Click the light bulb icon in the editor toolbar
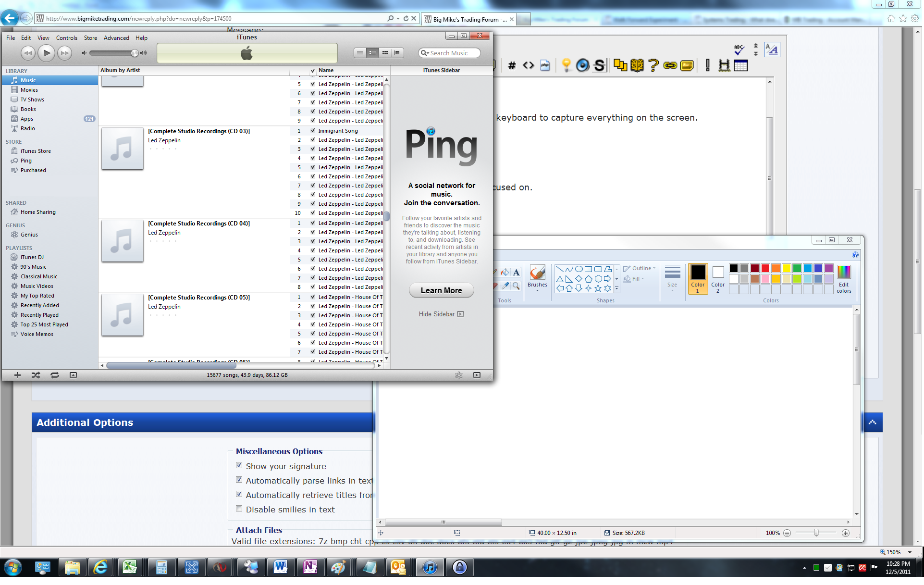Image resolution: width=924 pixels, height=585 pixels. [567, 65]
